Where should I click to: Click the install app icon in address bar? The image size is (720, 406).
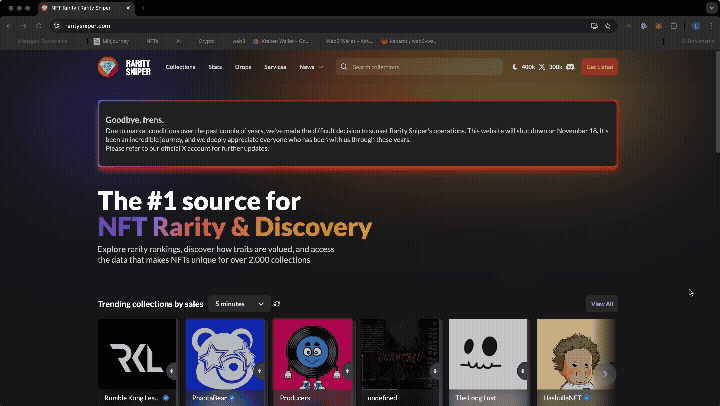[594, 26]
